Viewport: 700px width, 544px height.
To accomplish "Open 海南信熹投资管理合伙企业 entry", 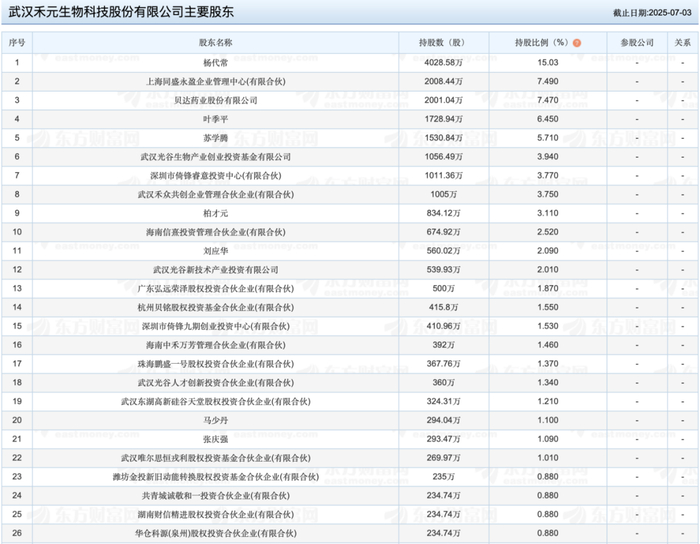I will pyautogui.click(x=215, y=232).
